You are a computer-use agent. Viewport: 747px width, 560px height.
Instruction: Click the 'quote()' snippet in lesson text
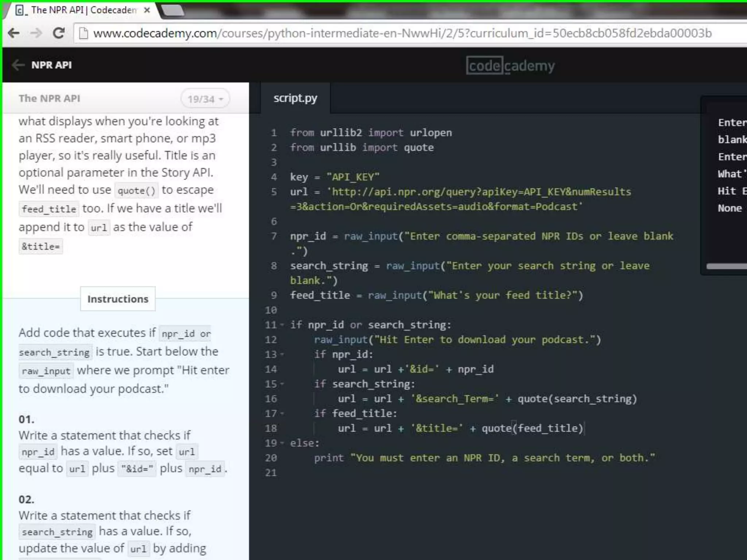point(136,190)
